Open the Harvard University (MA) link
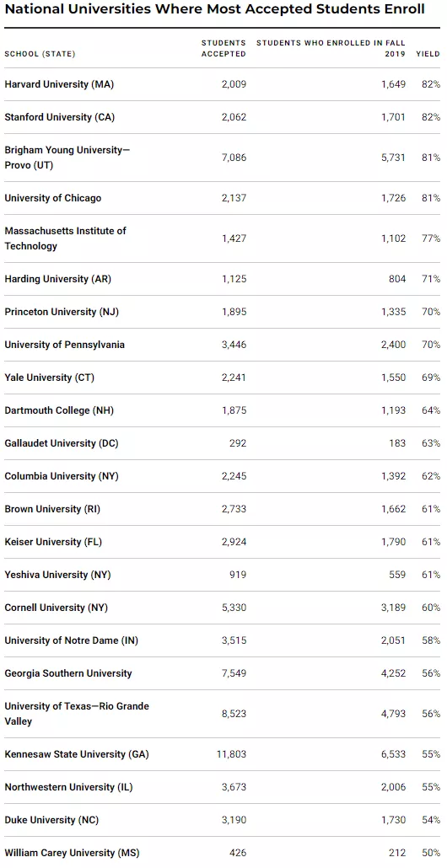The width and height of the screenshot is (447, 868). coord(60,85)
